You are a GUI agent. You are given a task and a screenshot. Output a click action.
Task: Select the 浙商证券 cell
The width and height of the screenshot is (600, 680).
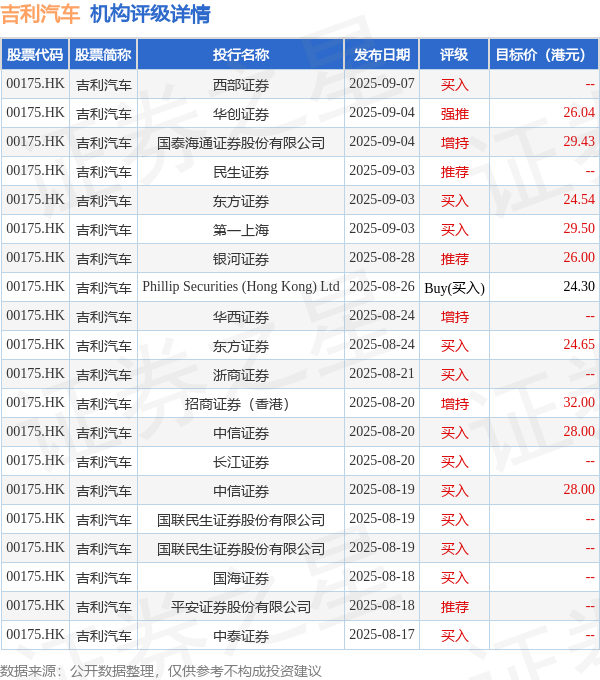(241, 375)
